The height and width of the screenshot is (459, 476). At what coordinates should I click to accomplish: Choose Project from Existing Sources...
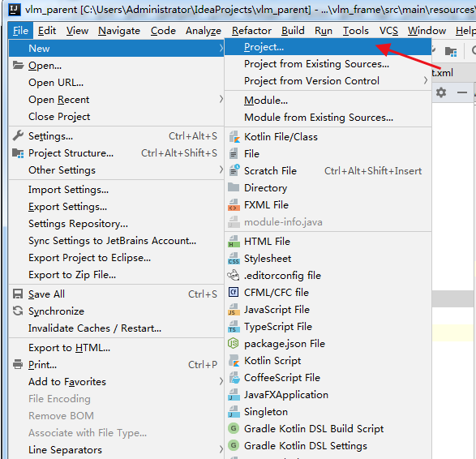[328, 64]
